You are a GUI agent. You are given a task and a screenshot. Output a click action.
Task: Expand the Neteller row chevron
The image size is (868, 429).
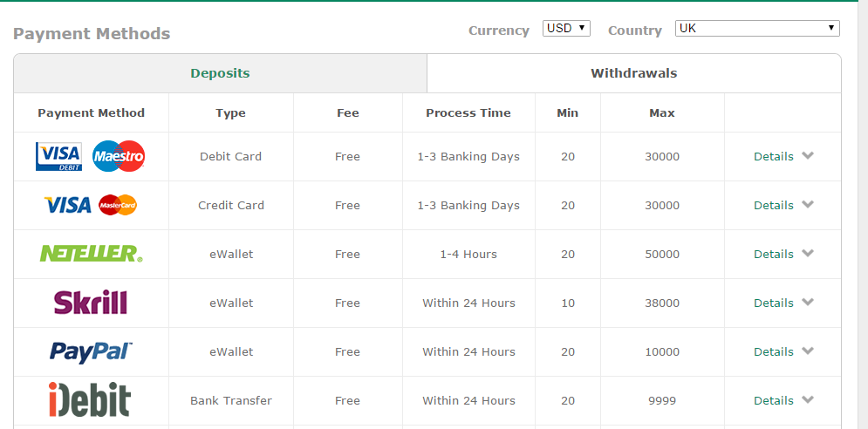[x=808, y=254]
